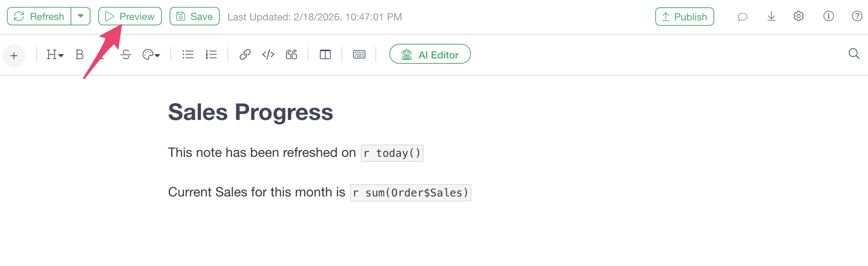868x266 pixels.
Task: Click the Preview button
Action: [130, 16]
